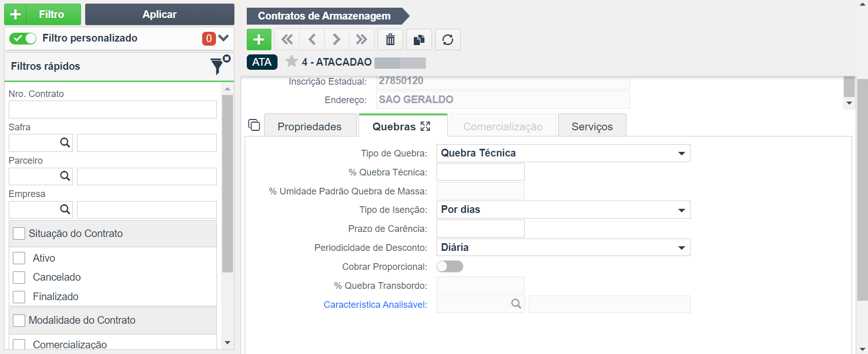Image resolution: width=868 pixels, height=354 pixels.
Task: Add a new filter plus button
Action: pos(16,14)
